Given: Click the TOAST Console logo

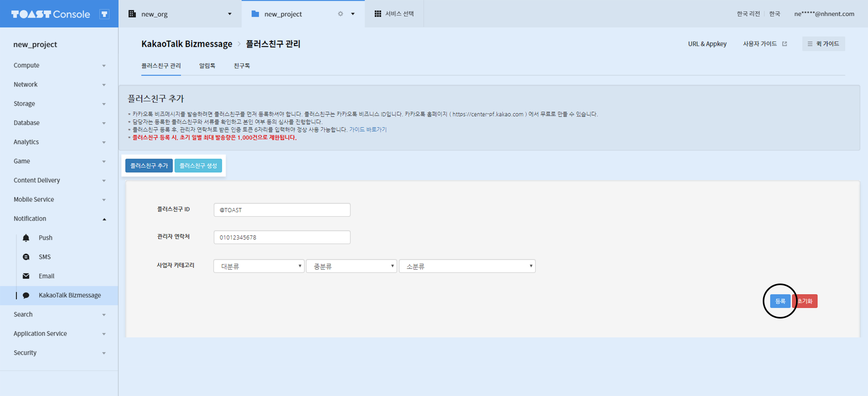Looking at the screenshot, I should tap(51, 14).
